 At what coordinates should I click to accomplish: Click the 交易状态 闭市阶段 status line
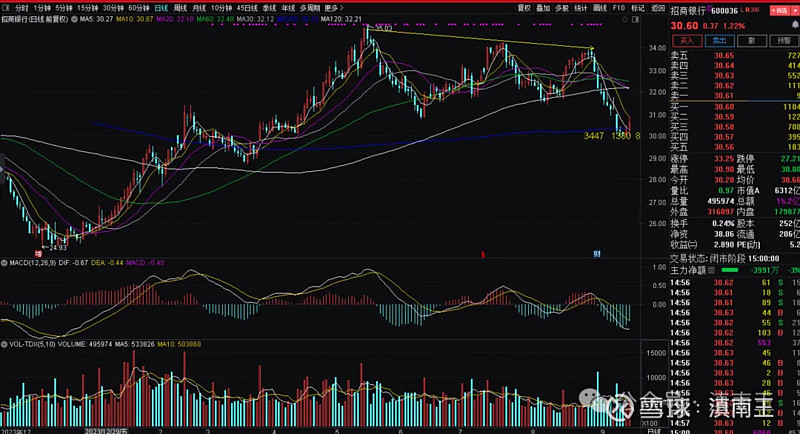724,259
